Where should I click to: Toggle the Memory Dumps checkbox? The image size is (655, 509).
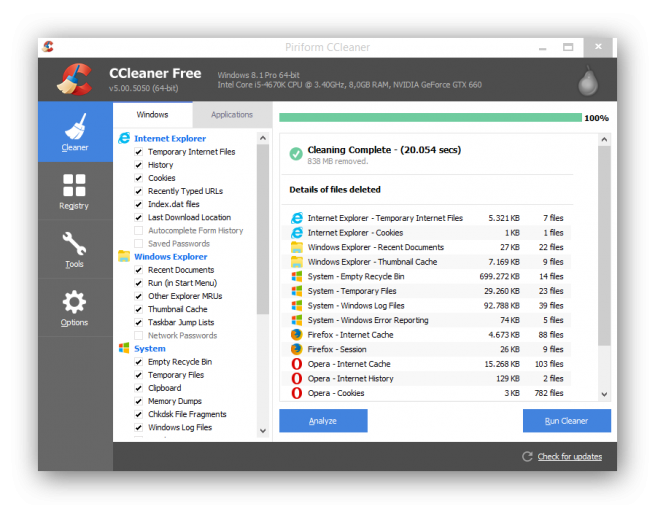point(139,401)
